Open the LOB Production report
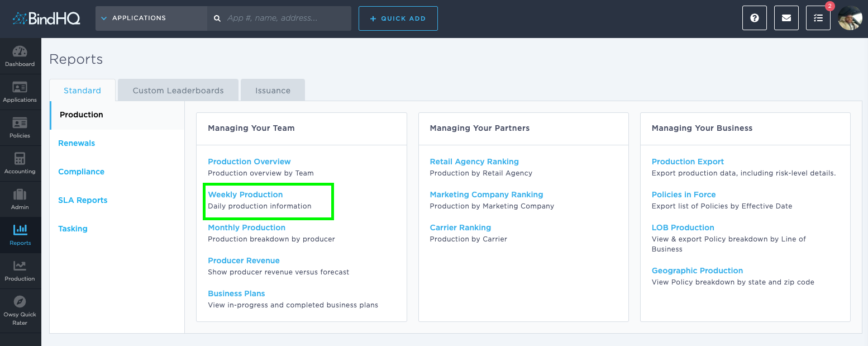The image size is (868, 346). [x=683, y=227]
